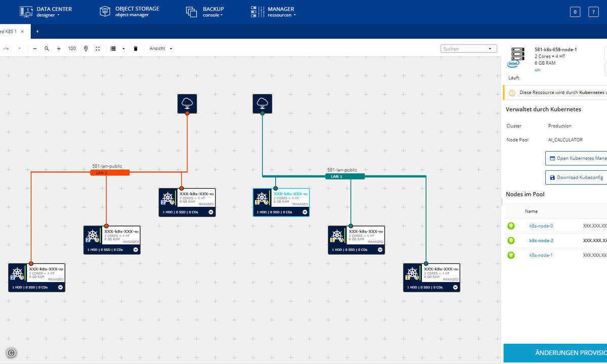Viewport: 607px width, 364px height.
Task: Click the node pool value AI_CALCULATOR
Action: click(x=566, y=140)
